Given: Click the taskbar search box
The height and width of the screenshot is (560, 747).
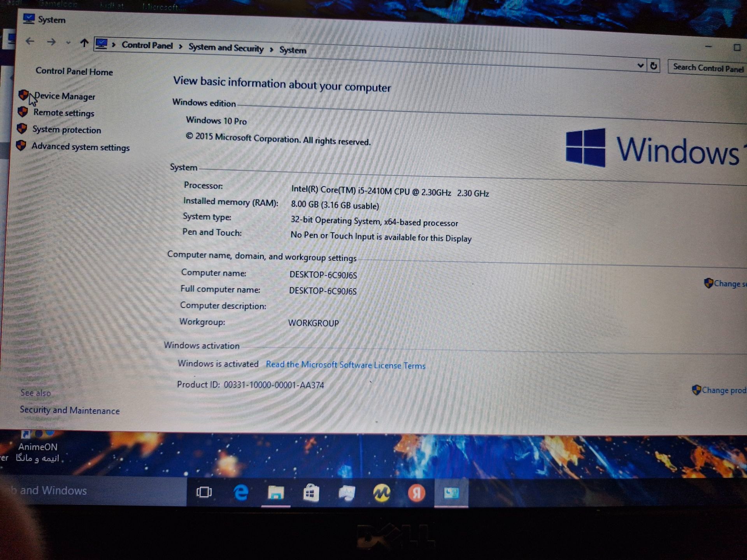Looking at the screenshot, I should tap(93, 491).
